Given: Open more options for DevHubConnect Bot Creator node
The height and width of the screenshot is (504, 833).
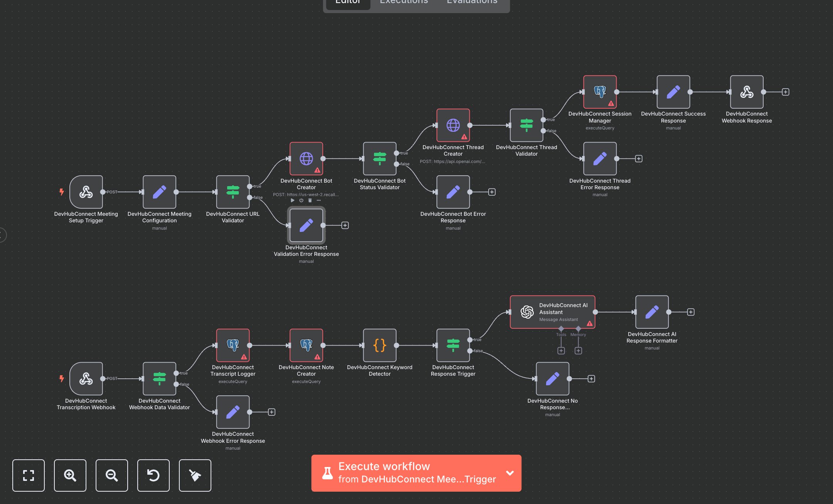Looking at the screenshot, I should click(319, 201).
